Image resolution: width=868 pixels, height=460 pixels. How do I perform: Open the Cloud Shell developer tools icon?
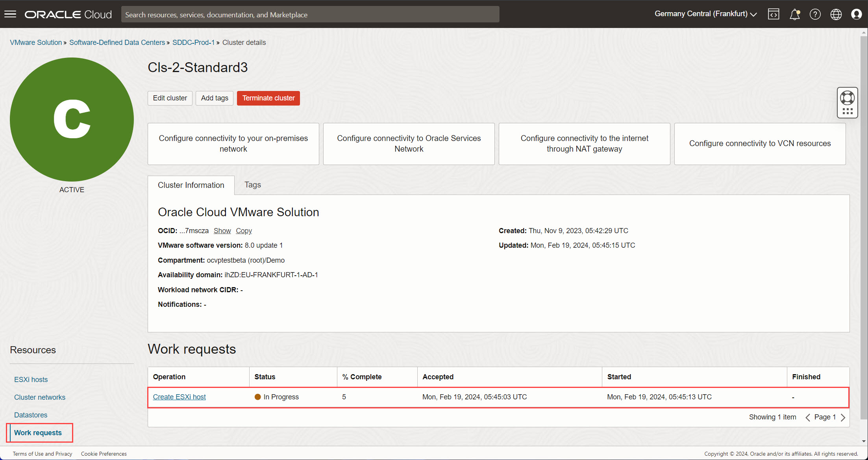coord(774,15)
